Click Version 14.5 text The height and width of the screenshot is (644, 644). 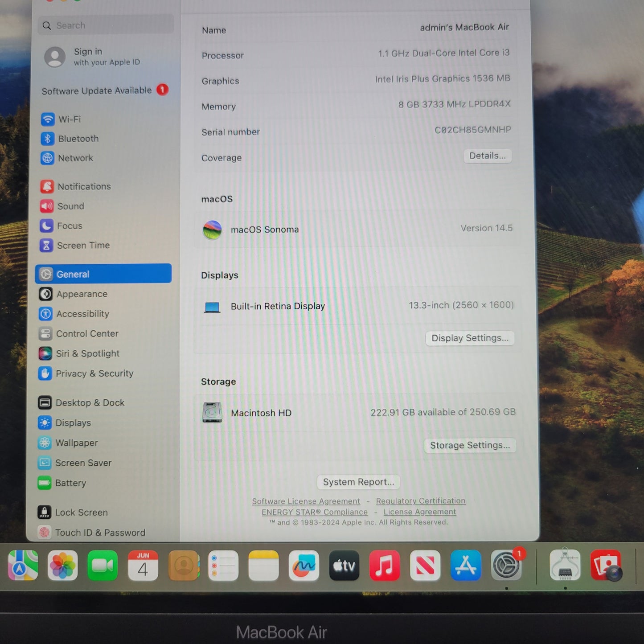[486, 228]
